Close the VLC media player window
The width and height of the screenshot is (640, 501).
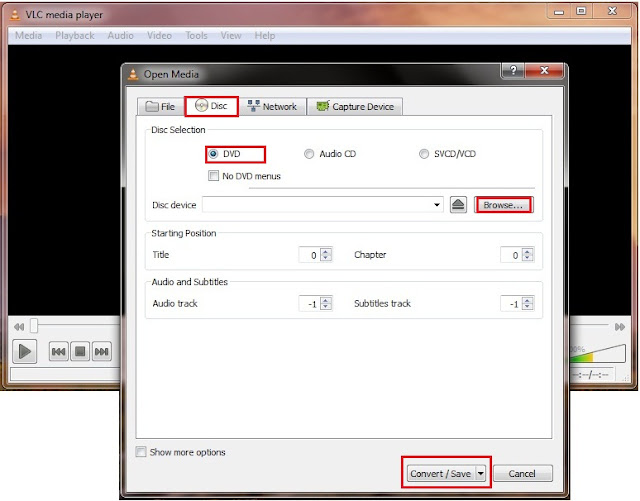point(612,11)
